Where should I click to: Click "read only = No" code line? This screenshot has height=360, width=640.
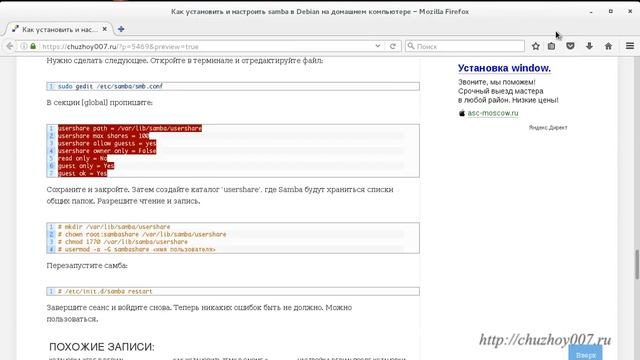tap(82, 158)
